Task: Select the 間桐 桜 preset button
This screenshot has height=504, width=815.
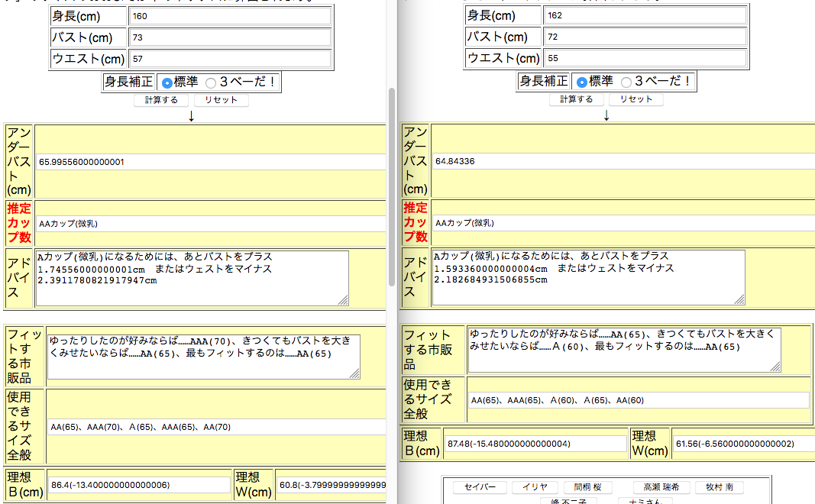Action: pyautogui.click(x=588, y=487)
